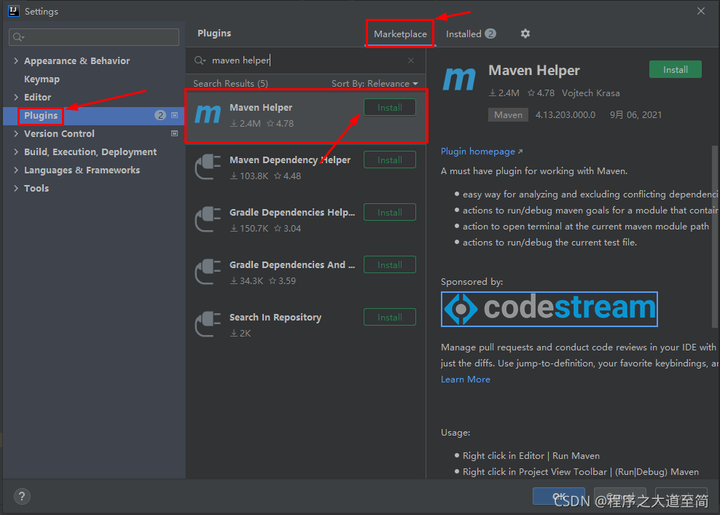Switch to the Marketplace tab
Image resolution: width=720 pixels, height=515 pixels.
400,34
